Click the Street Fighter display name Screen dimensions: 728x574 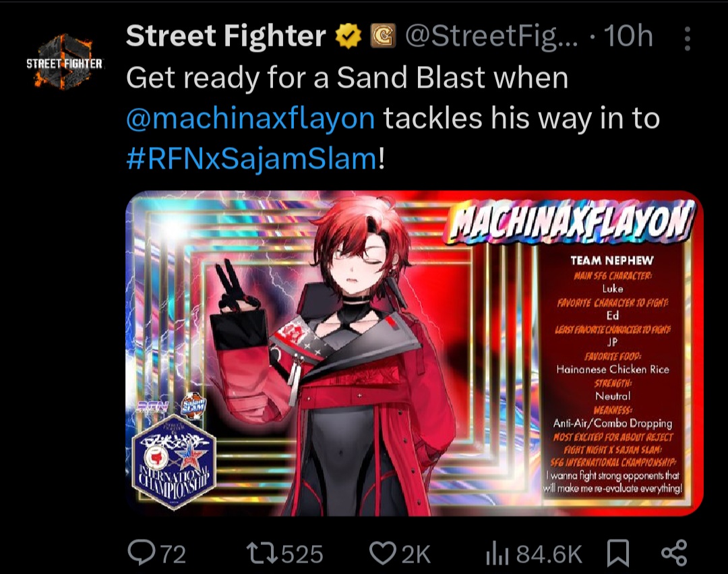(226, 36)
